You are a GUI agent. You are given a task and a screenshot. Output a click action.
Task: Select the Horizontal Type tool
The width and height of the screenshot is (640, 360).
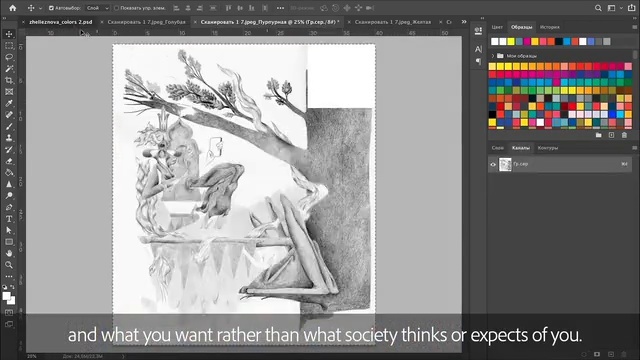point(9,219)
